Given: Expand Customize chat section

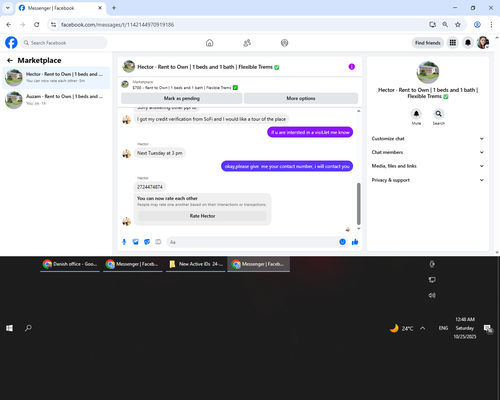Looking at the screenshot, I should tap(428, 139).
